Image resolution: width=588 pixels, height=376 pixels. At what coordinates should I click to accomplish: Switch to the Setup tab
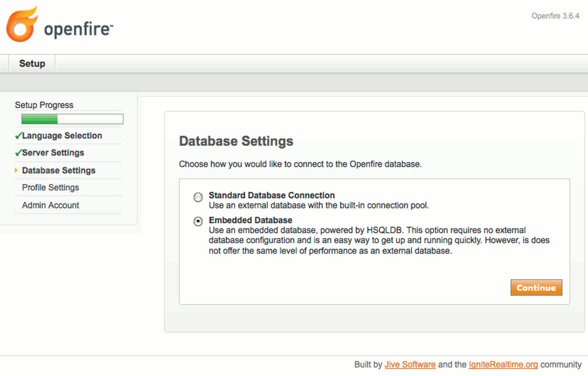pos(31,63)
